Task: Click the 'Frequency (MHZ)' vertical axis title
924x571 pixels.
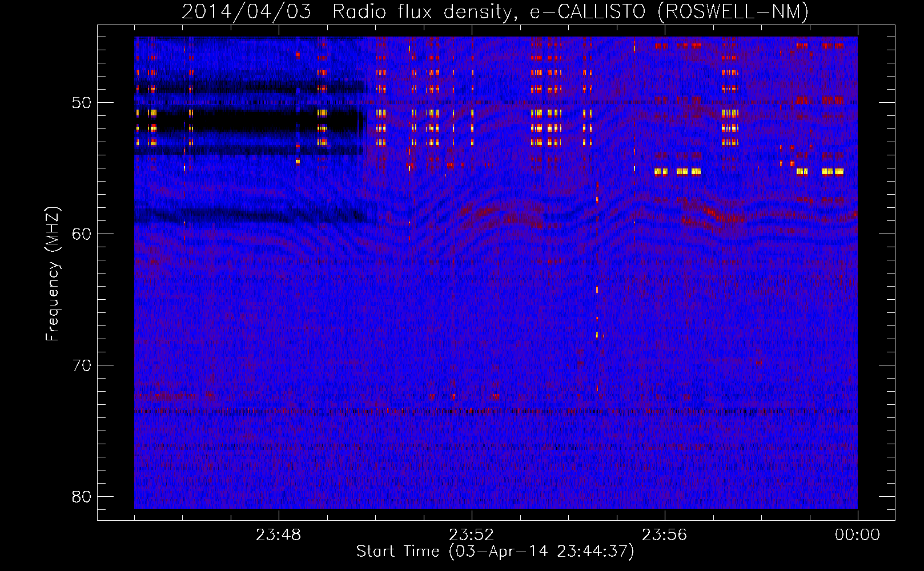Action: pyautogui.click(x=53, y=274)
